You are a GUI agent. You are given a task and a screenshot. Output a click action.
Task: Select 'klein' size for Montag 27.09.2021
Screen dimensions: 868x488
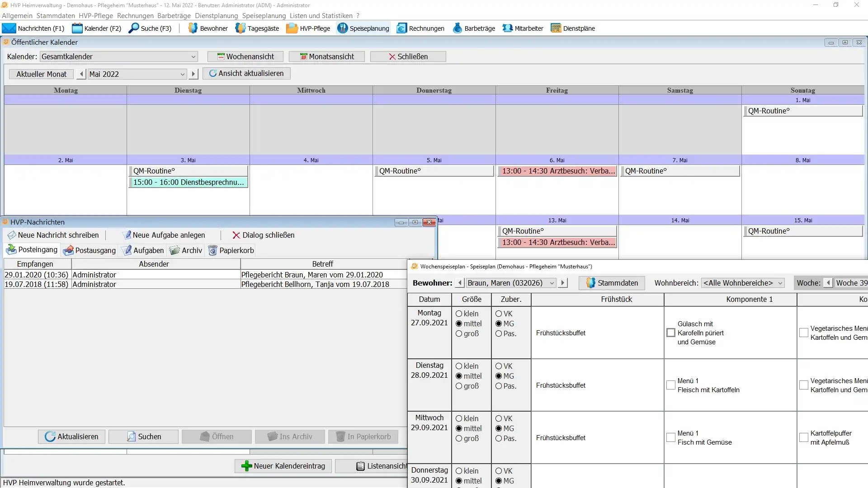(459, 314)
